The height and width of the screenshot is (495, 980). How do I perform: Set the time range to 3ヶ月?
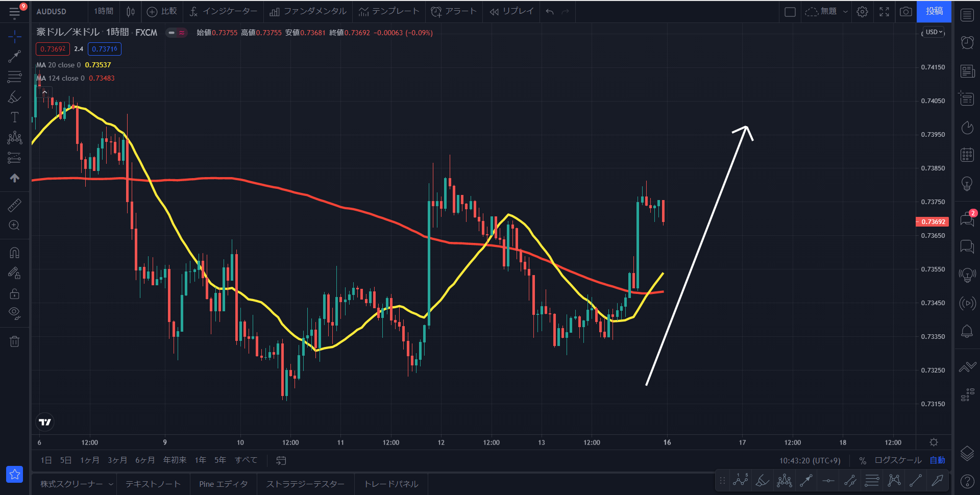(x=117, y=460)
